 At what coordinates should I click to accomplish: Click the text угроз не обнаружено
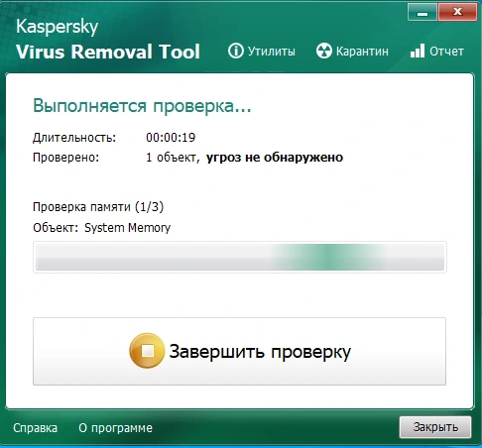[275, 158]
